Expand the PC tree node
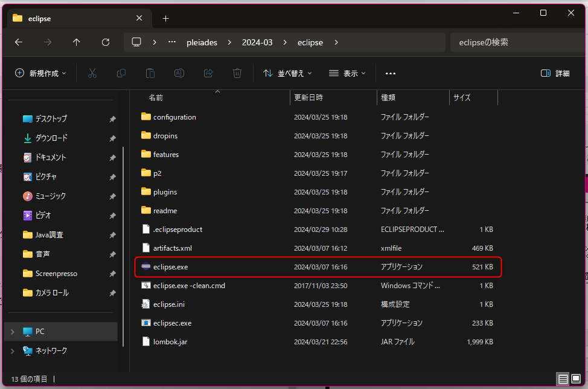 coord(12,332)
